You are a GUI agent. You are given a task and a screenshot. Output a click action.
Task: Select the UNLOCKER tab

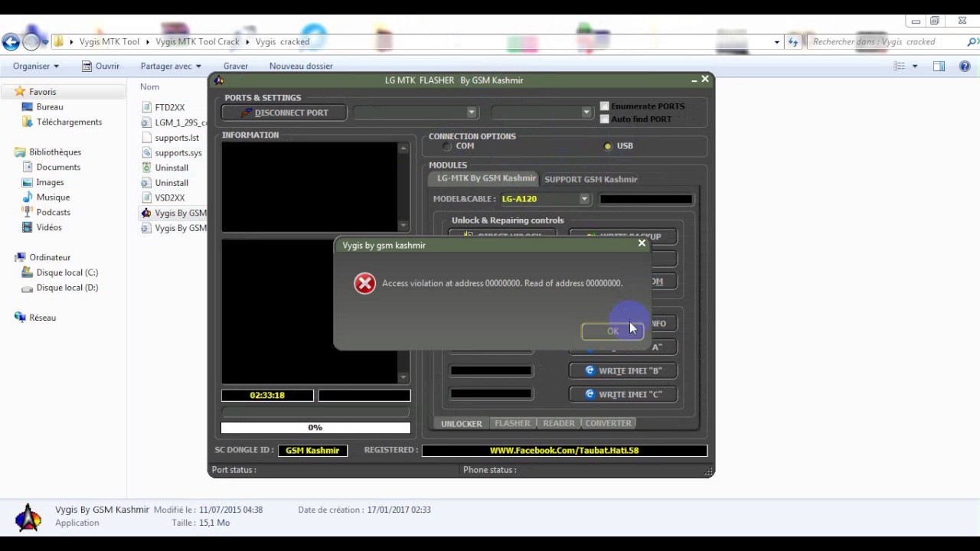tap(462, 423)
